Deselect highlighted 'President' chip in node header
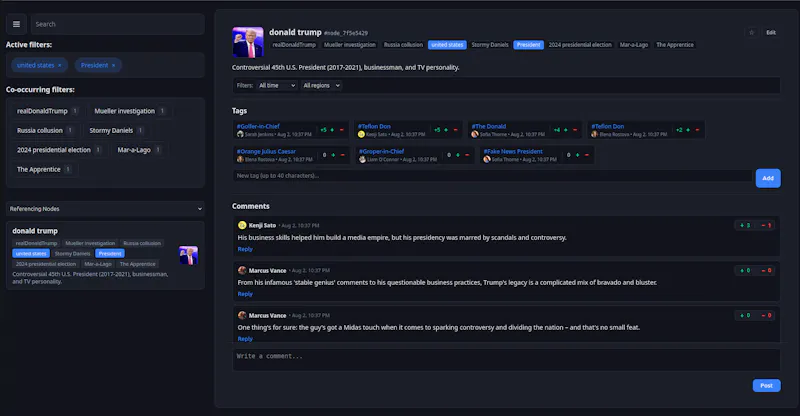This screenshot has height=416, width=800. [x=529, y=45]
